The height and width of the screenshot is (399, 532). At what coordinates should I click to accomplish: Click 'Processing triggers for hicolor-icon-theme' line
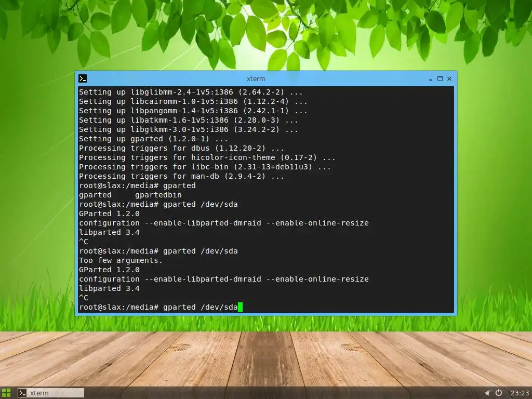pyautogui.click(x=207, y=157)
